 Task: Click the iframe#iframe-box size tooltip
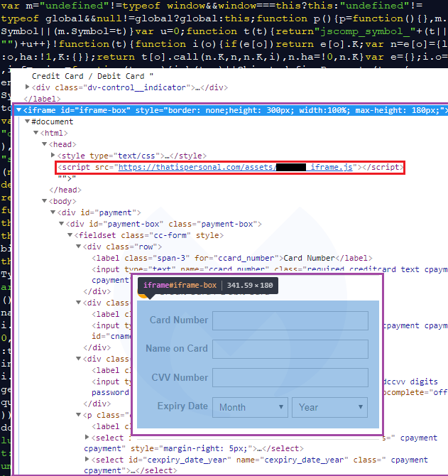207,286
